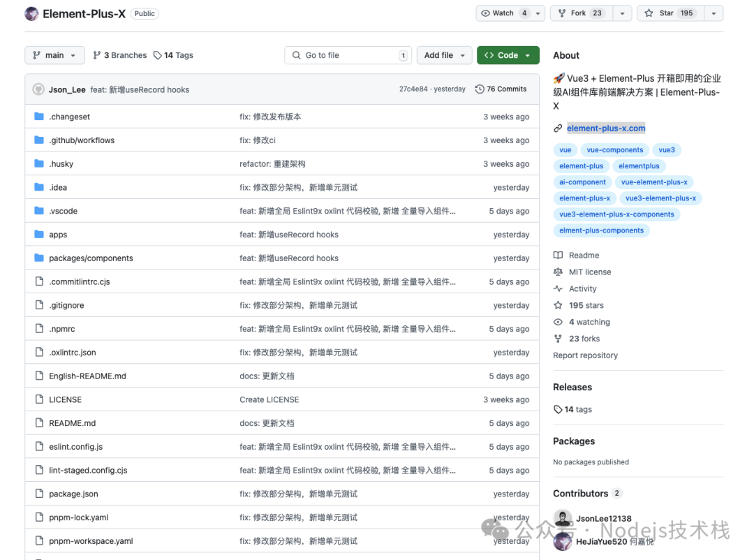
Task: Open the Add file menu
Action: point(444,55)
